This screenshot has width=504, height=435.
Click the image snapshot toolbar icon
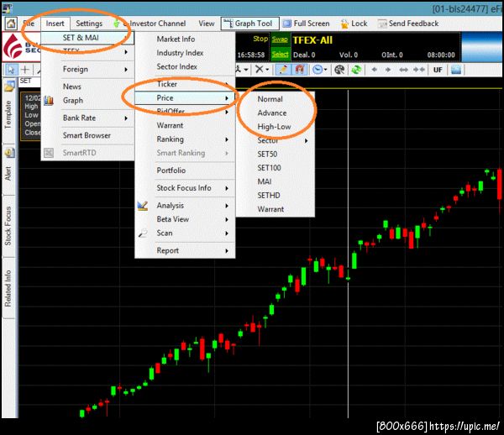pos(456,70)
